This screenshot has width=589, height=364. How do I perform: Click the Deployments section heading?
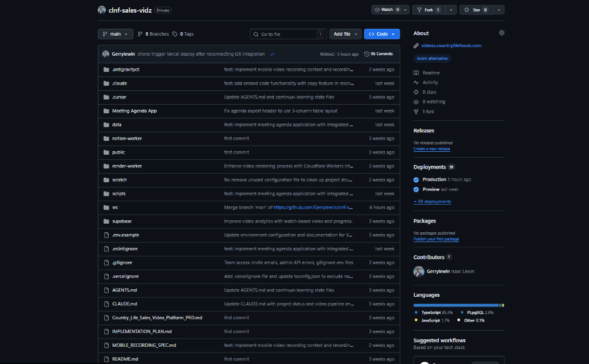[x=429, y=167]
